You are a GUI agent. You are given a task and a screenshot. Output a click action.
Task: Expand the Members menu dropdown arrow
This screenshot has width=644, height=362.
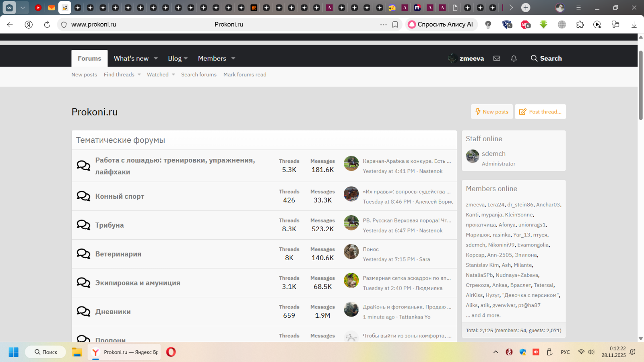click(233, 58)
